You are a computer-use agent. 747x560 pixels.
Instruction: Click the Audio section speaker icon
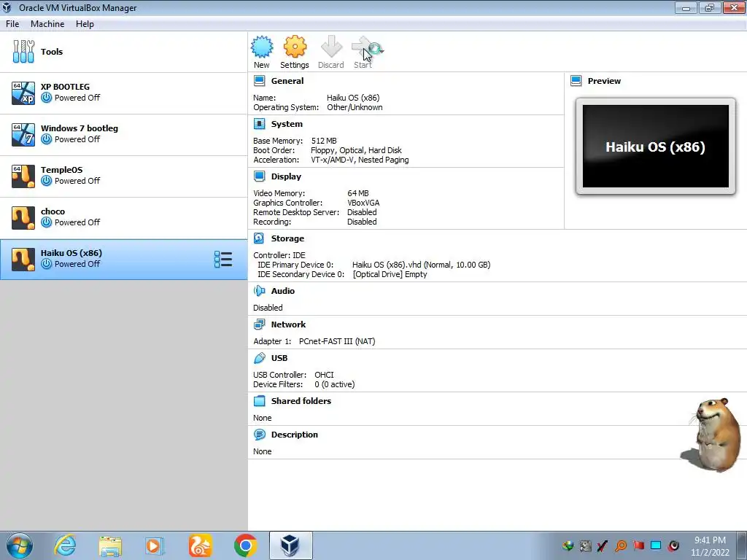point(259,291)
